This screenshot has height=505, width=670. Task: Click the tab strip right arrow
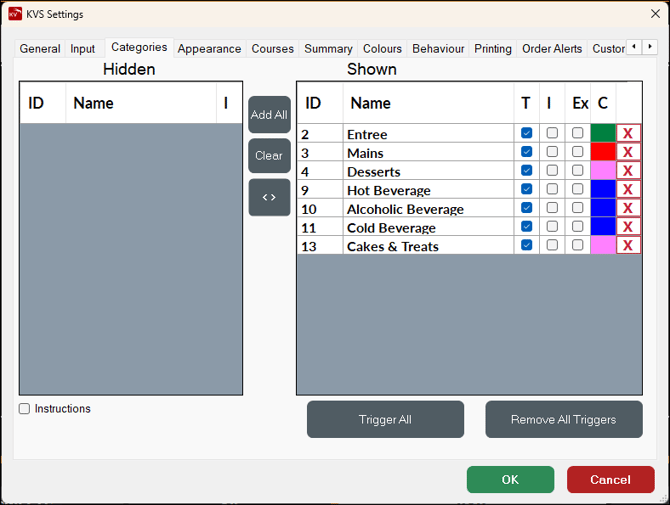tap(650, 46)
